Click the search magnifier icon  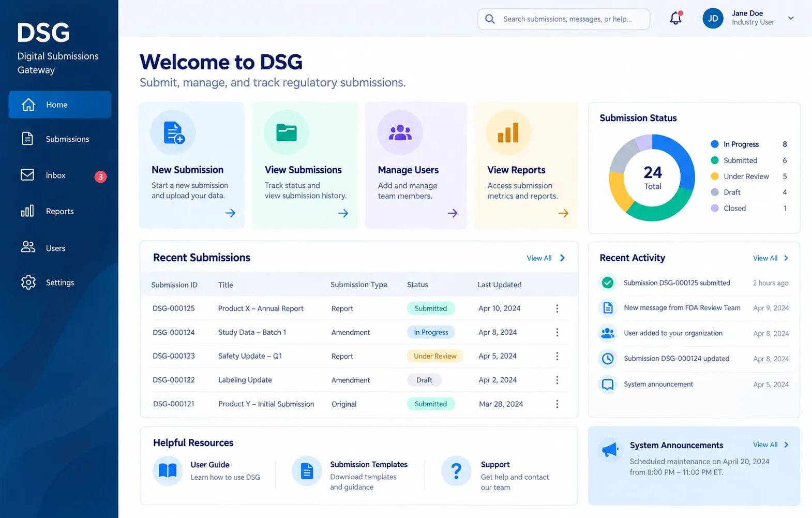click(490, 19)
